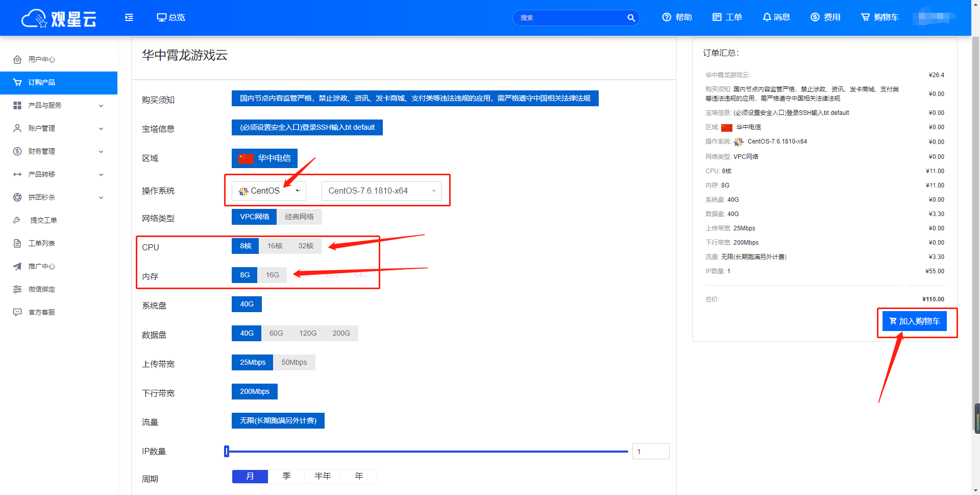This screenshot has width=980, height=495.
Task: Select 月 billing period tab
Action: [x=250, y=476]
